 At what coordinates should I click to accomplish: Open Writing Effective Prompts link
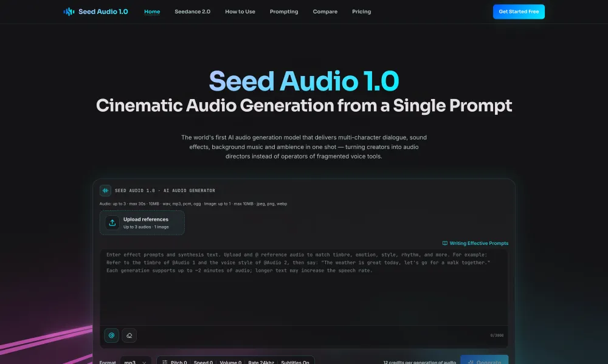pos(478,243)
